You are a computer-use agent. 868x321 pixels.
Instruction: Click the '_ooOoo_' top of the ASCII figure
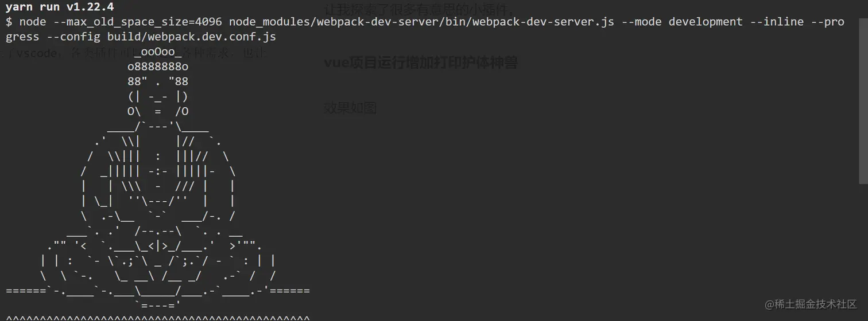tap(158, 53)
